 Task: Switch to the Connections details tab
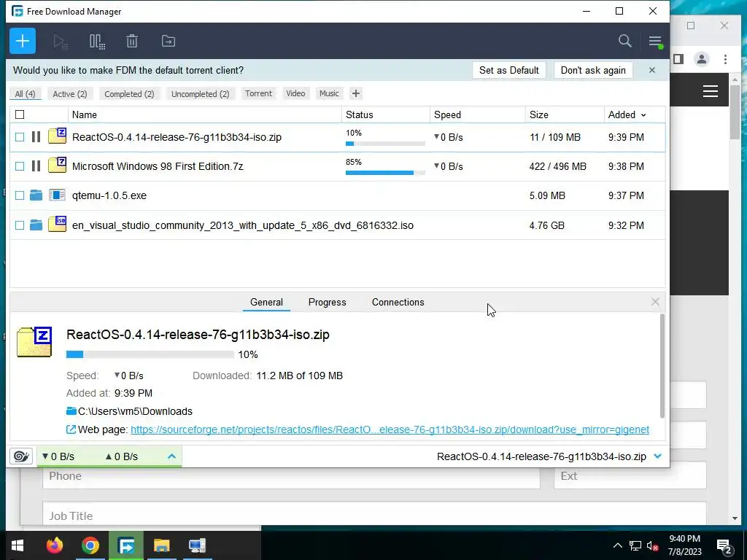(398, 303)
